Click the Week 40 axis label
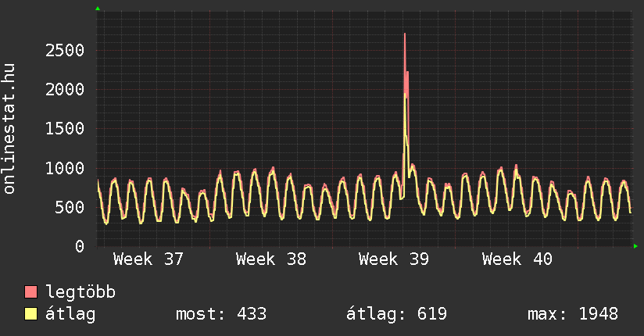 [x=517, y=259]
